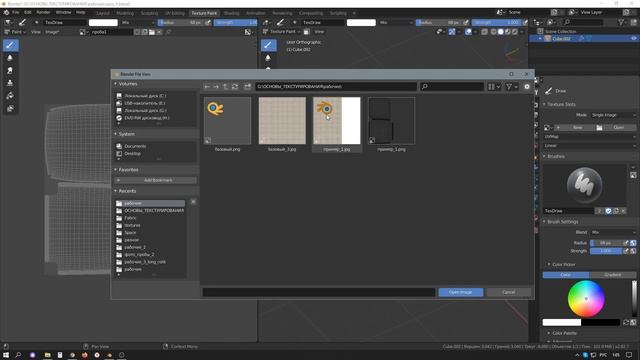The height and width of the screenshot is (360, 640).
Task: Select the Soften tool in the 3D viewport
Action: tap(268, 58)
